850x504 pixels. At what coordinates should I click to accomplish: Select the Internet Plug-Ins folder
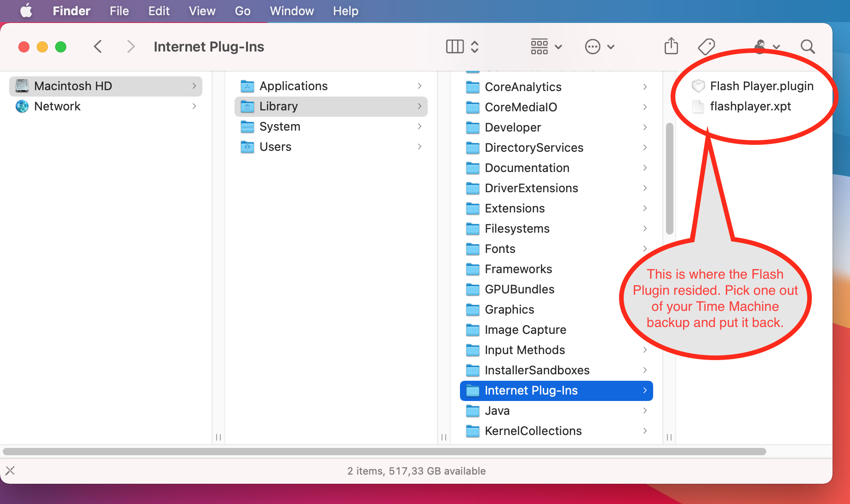557,390
